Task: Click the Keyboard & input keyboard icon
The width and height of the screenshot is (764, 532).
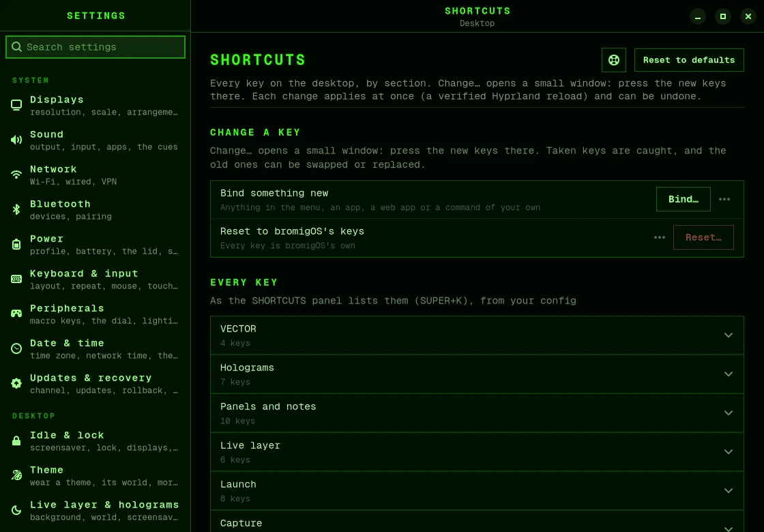Action: [16, 279]
